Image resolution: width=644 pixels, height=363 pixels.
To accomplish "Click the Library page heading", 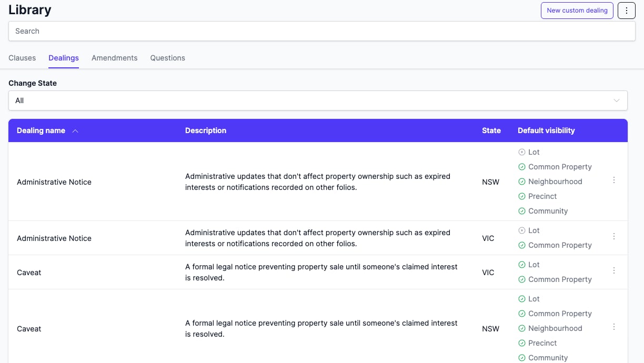I will coord(30,9).
